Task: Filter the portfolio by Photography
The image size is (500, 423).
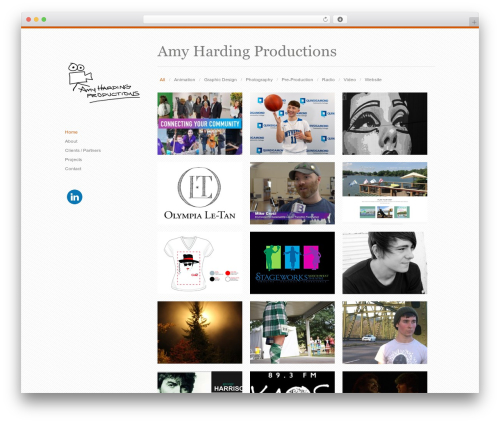Action: click(x=259, y=80)
